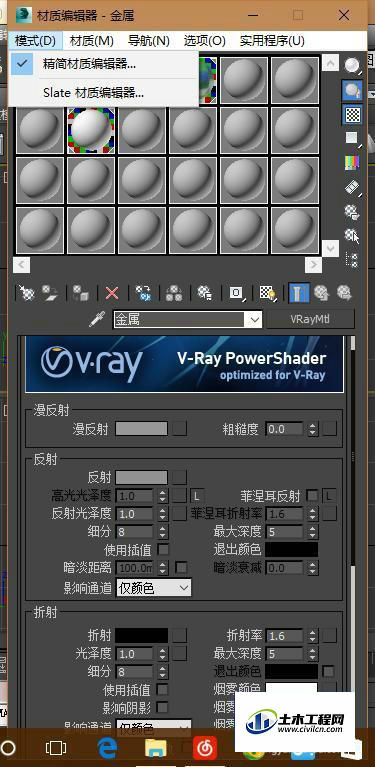The width and height of the screenshot is (375, 767).
Task: Open the 选项(O) menu
Action: 204,40
